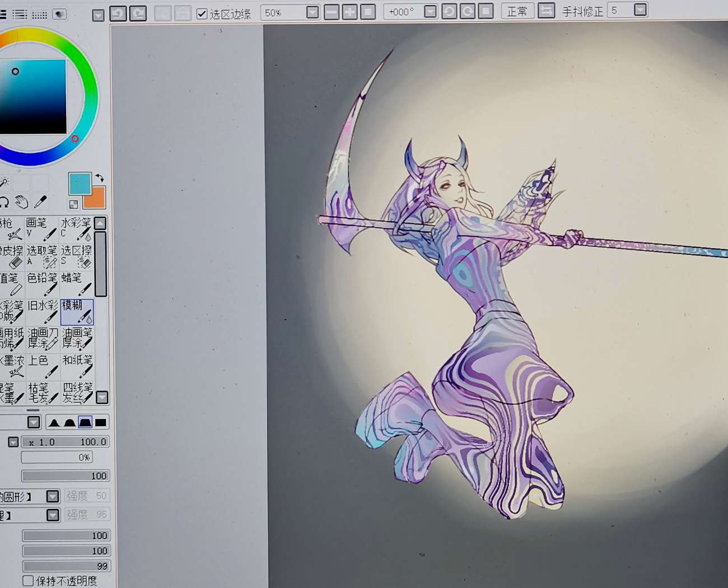Screen dimensions: 728x588
Task: Open brush size multiplier dropdown beside x 1.0
Action: [x=13, y=442]
